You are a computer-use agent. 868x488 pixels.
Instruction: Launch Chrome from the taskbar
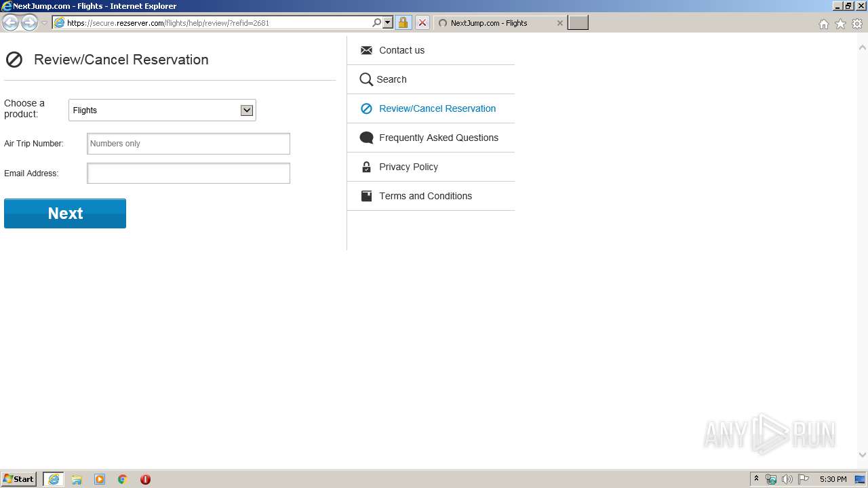[123, 479]
